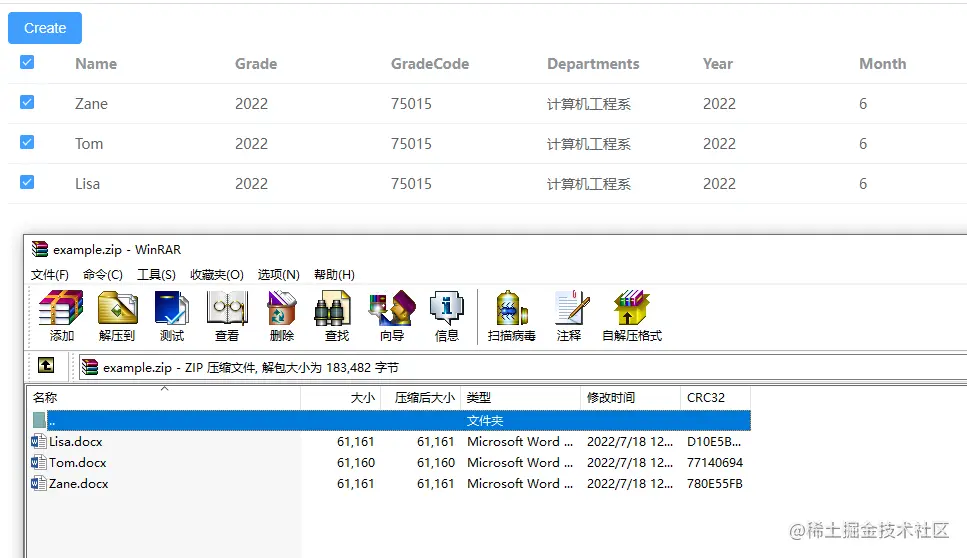The image size is (967, 558).
Task: Select the Tom.docx file name
Action: [78, 462]
